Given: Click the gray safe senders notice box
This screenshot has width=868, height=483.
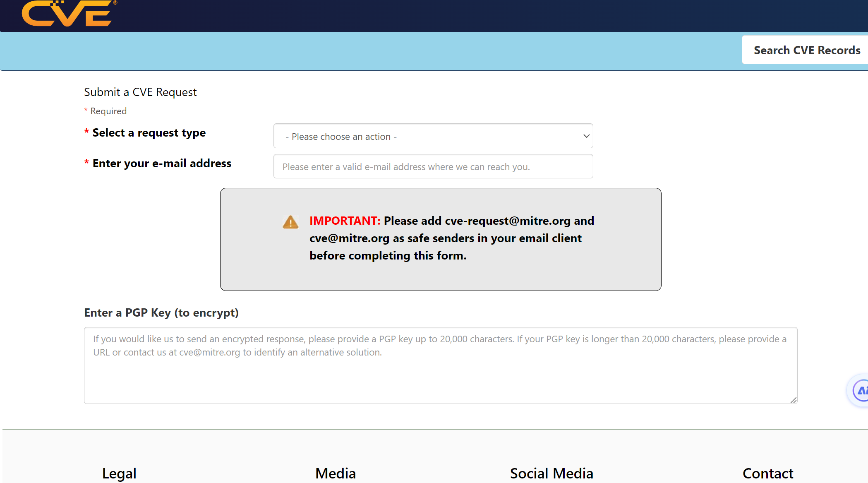Looking at the screenshot, I should [440, 275].
